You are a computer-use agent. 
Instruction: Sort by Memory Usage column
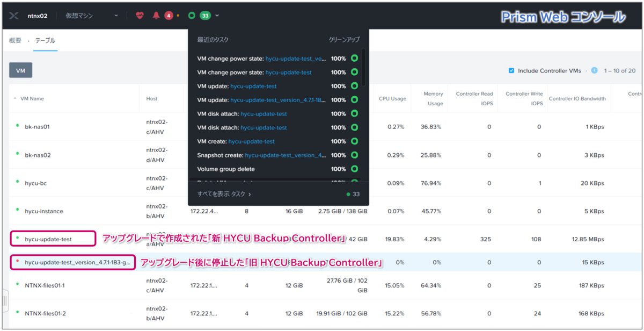pyautogui.click(x=433, y=98)
